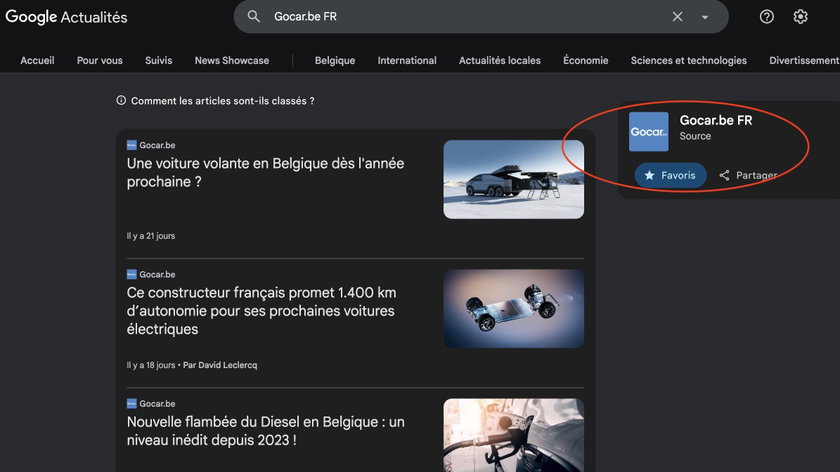This screenshot has height=472, width=840.
Task: Open the Diesel flambée article headline
Action: point(265,431)
